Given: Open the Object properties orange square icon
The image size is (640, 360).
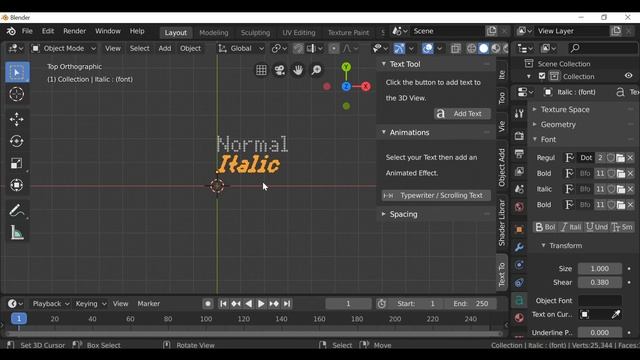Looking at the screenshot, I should tap(519, 229).
